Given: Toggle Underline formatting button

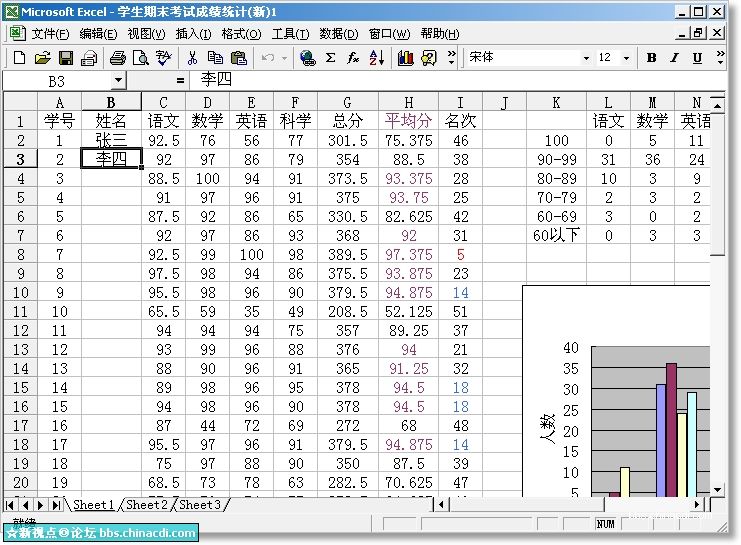Looking at the screenshot, I should point(697,58).
